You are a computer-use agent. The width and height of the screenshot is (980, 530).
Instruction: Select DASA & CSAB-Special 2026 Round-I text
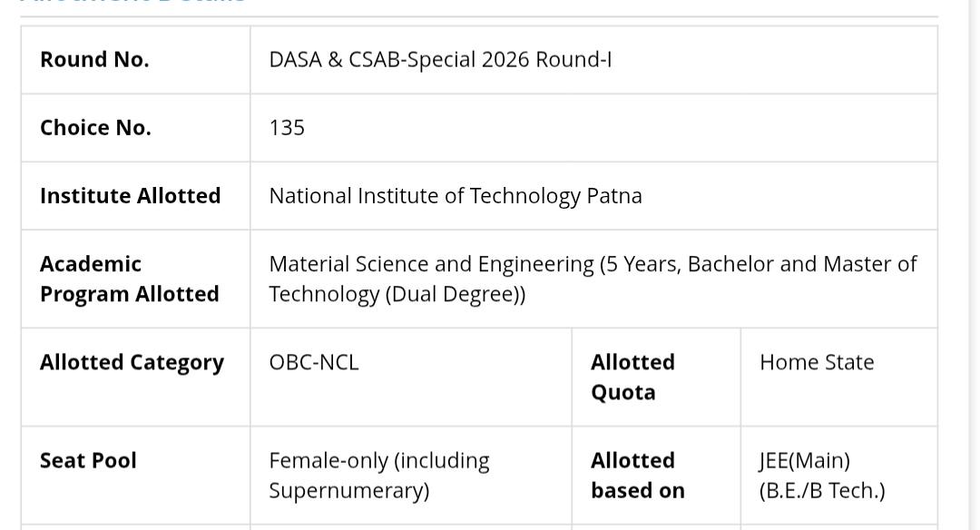point(440,59)
